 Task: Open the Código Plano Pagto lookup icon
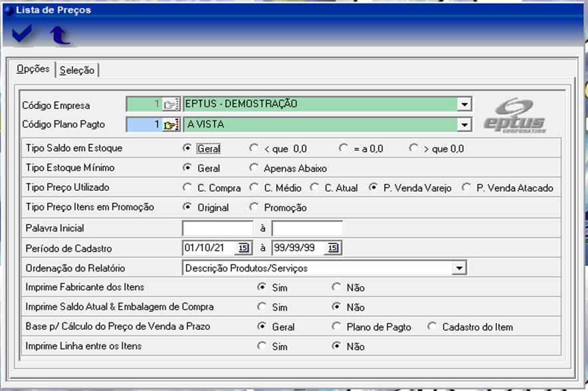[x=171, y=124]
